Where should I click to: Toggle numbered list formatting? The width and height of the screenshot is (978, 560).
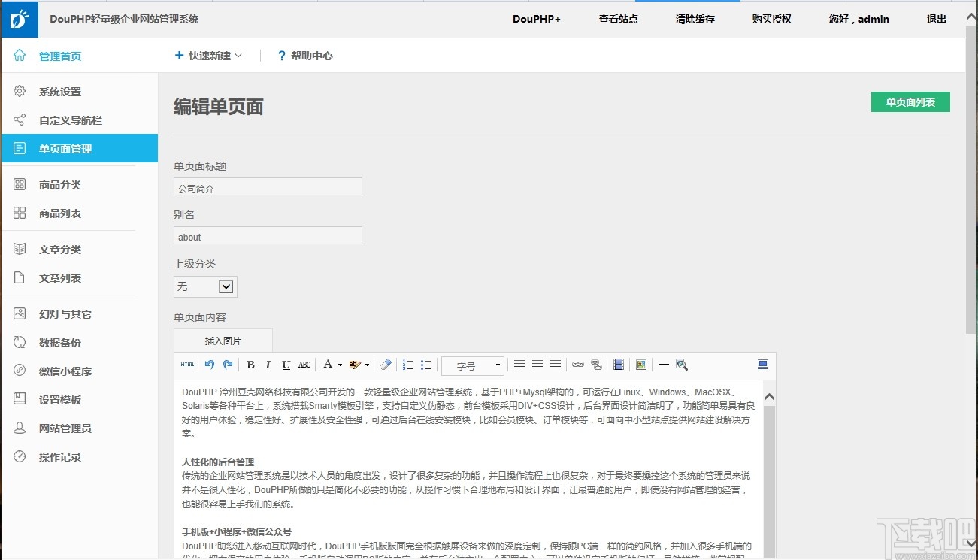[x=407, y=365]
